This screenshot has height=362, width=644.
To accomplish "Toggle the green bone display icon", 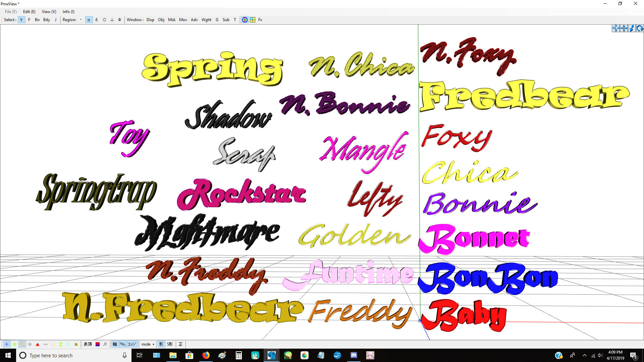I will point(61,344).
